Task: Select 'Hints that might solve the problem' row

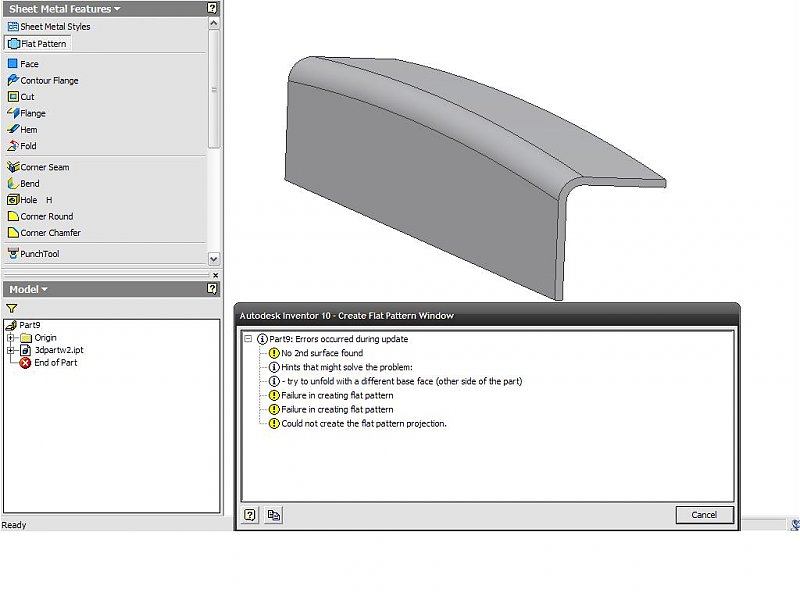Action: click(x=341, y=367)
